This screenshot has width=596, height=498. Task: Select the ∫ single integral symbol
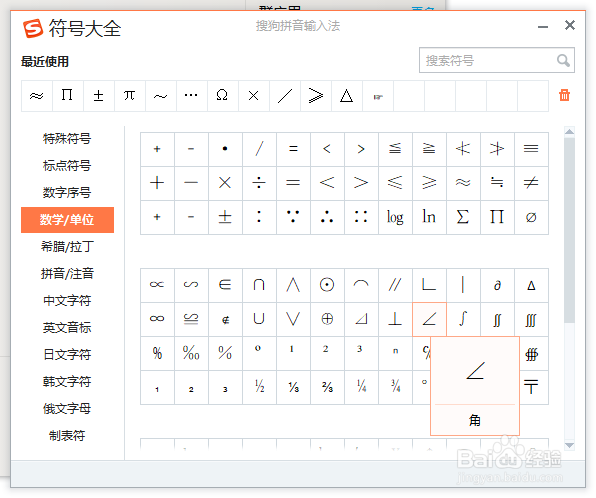pos(463,319)
